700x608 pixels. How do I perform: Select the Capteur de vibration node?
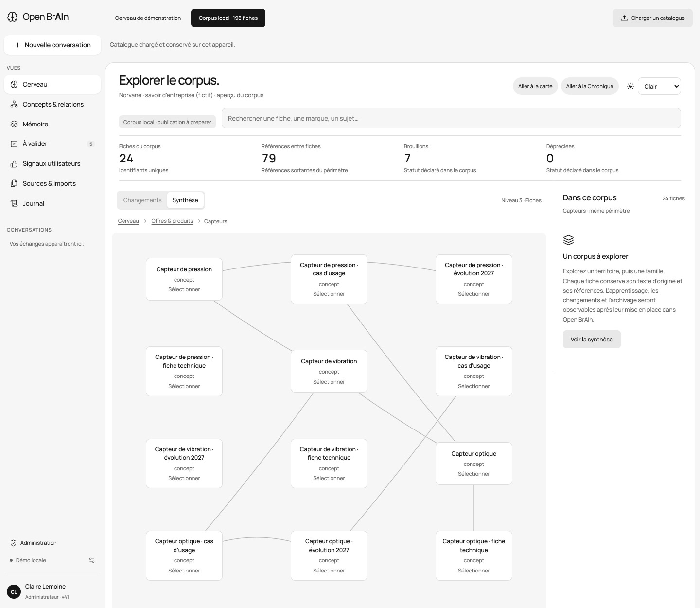329,371
